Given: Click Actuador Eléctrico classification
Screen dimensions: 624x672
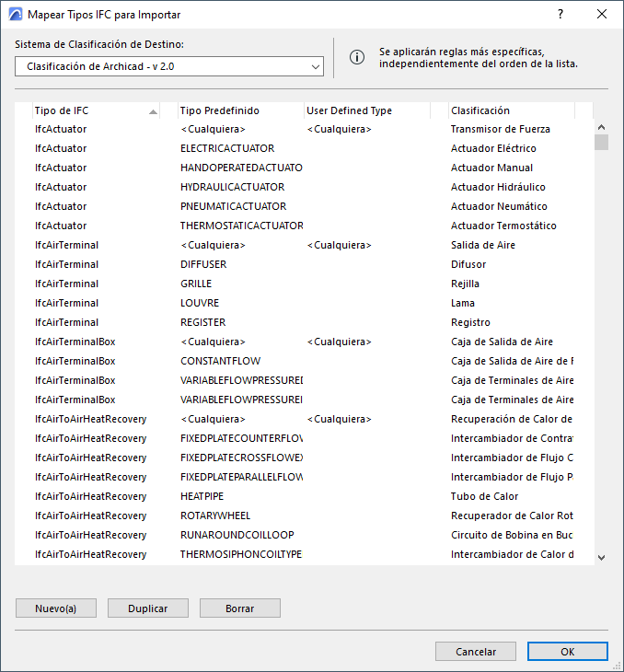Looking at the screenshot, I should 493,148.
